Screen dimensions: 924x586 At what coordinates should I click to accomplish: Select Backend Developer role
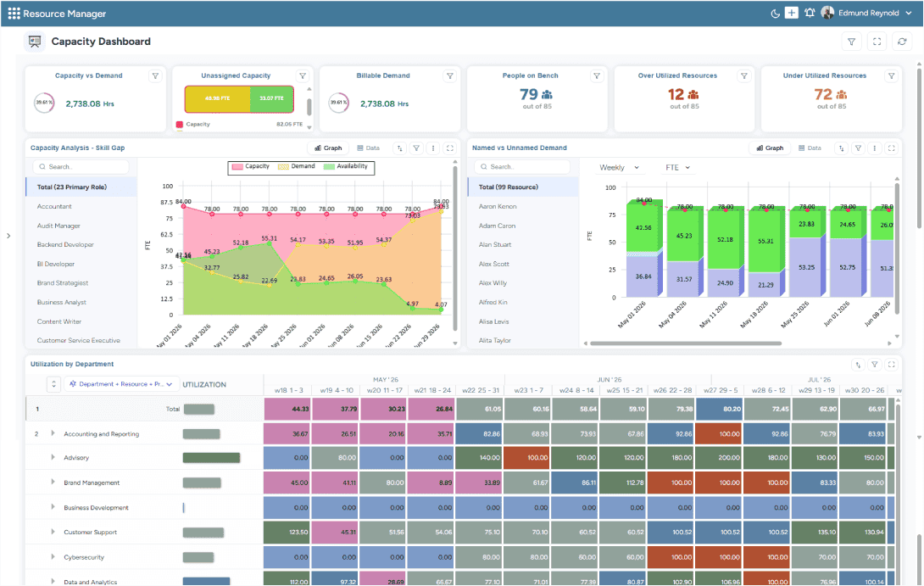click(x=81, y=244)
